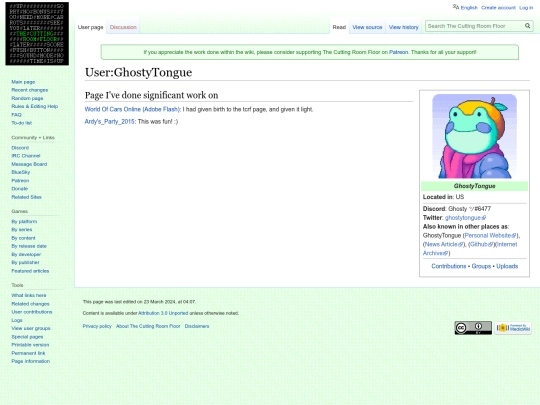Open Disclaimers footer link

coord(197,326)
